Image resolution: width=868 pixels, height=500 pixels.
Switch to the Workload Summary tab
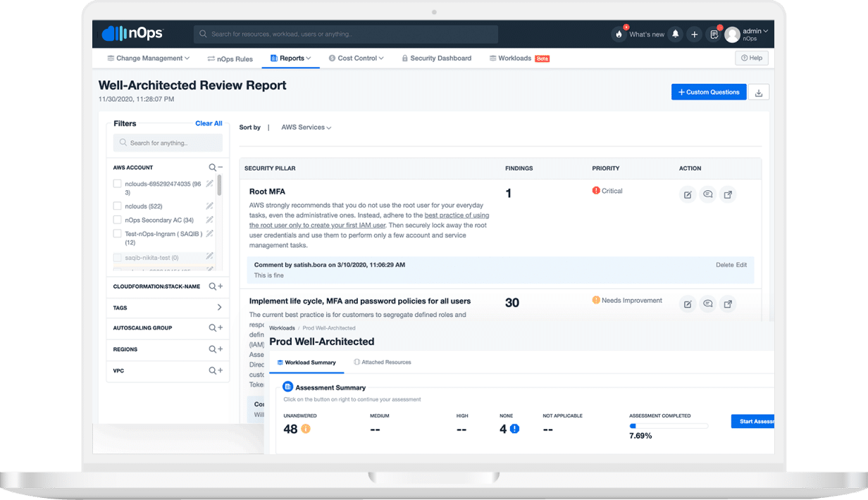coord(306,363)
